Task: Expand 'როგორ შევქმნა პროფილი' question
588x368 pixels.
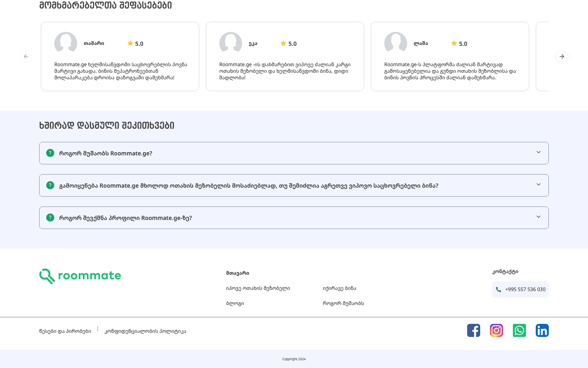Action: (294, 218)
